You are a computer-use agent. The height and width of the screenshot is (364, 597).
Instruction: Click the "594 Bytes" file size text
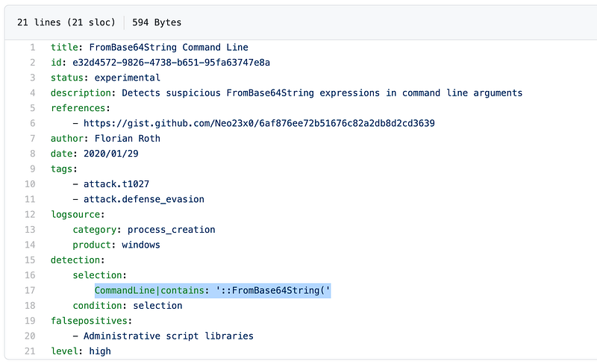pos(157,22)
